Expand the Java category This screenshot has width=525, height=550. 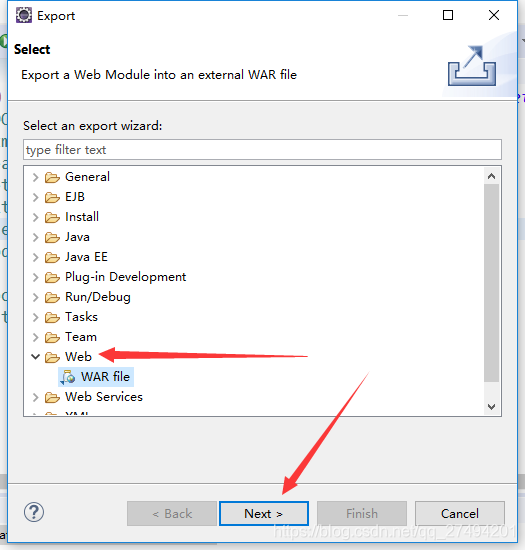(35, 237)
